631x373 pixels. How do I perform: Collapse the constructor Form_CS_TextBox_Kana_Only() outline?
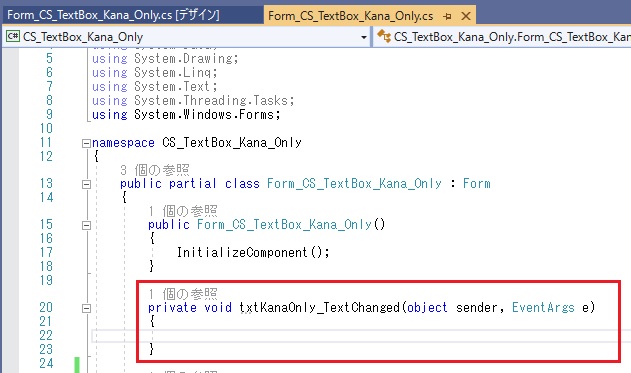coord(86,225)
